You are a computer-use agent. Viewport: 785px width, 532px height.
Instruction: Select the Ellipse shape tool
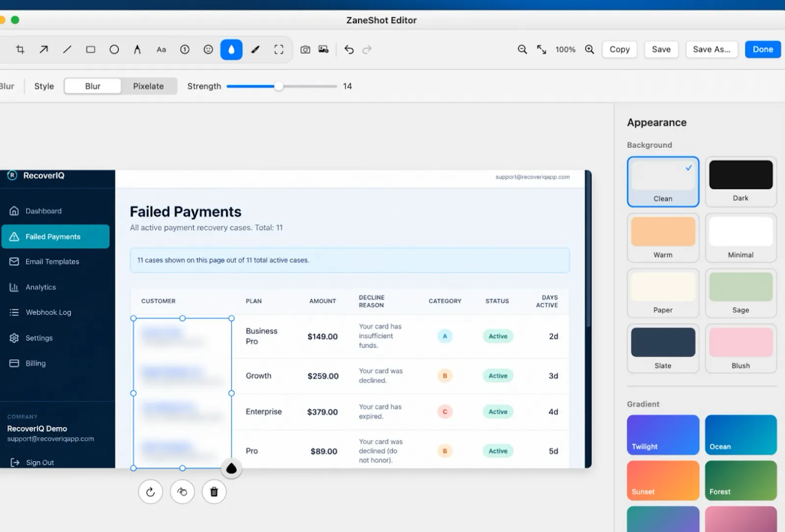(114, 50)
